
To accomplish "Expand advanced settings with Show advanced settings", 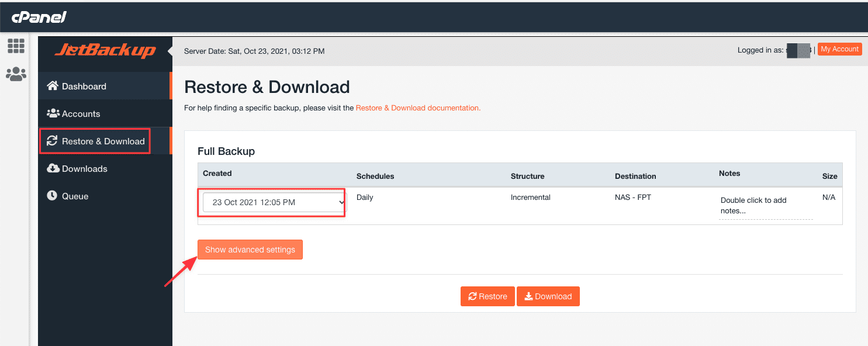I will pos(250,249).
